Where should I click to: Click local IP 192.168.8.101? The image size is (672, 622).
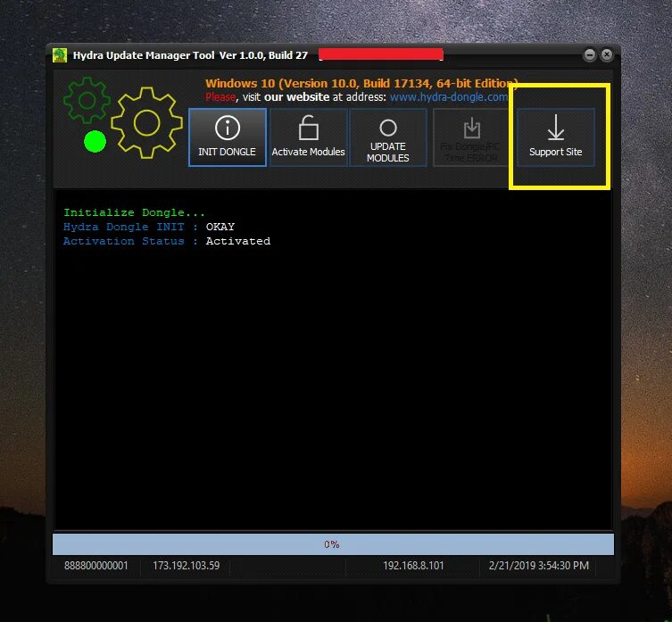pos(413,566)
